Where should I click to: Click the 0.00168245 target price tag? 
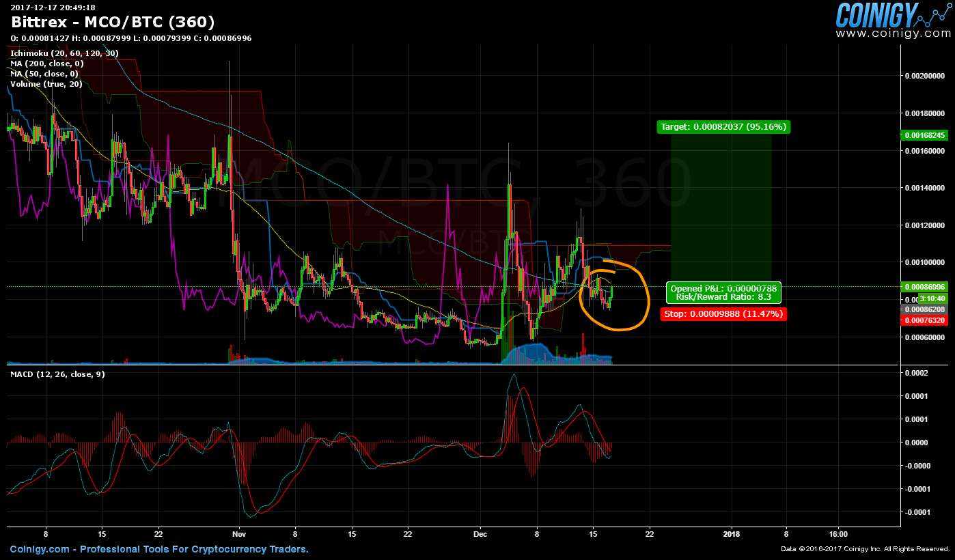925,135
